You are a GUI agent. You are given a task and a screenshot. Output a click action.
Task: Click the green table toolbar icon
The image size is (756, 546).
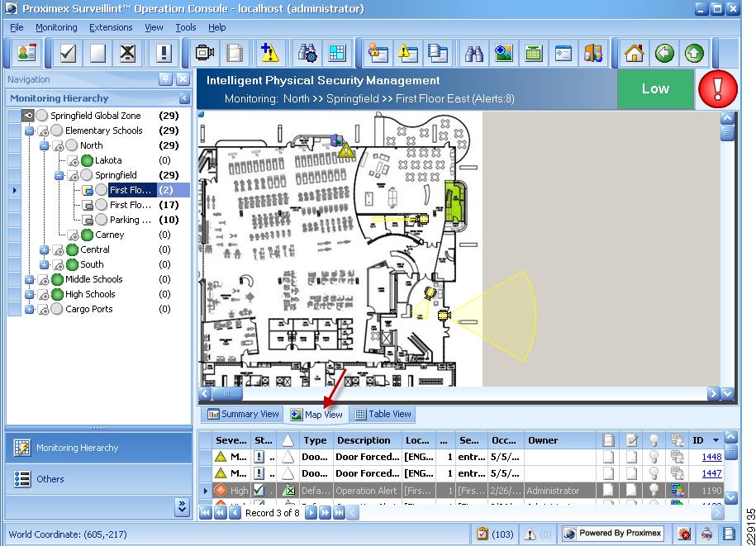(534, 53)
